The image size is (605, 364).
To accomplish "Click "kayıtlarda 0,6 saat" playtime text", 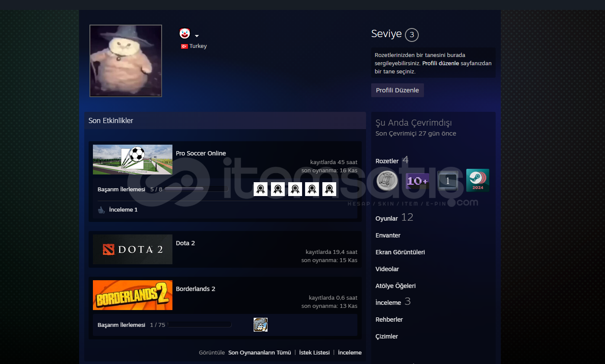I will pyautogui.click(x=333, y=298).
